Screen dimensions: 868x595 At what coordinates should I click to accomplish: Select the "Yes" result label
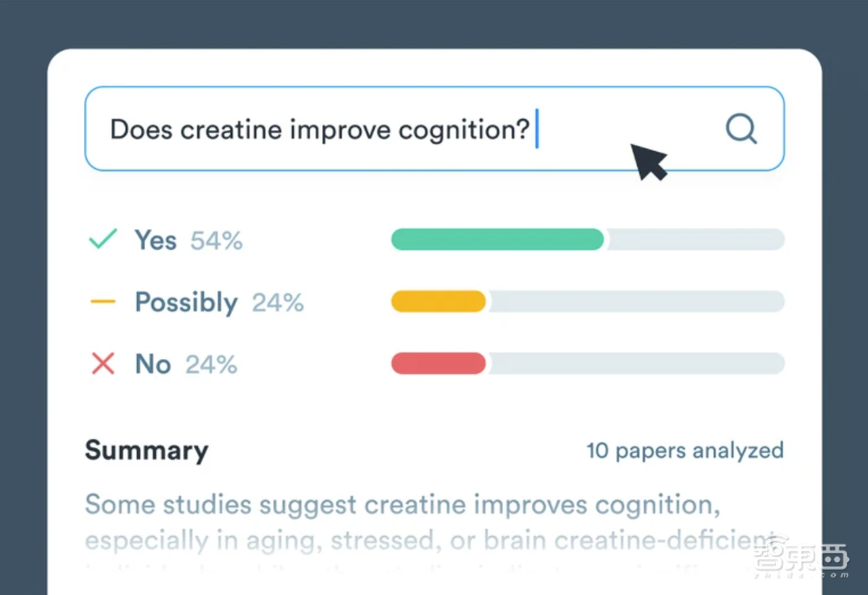pyautogui.click(x=155, y=240)
